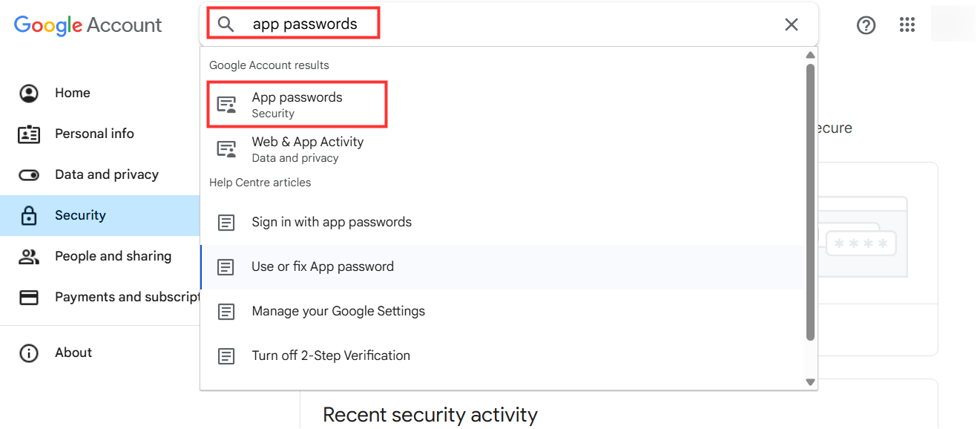Clear the search box with X
Image resolution: width=980 pixels, height=429 pixels.
(792, 24)
